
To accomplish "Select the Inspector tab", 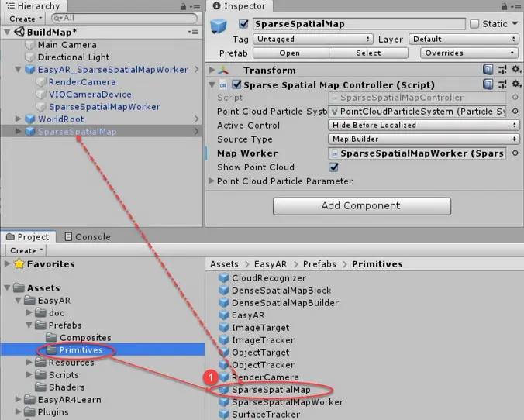I will click(x=240, y=6).
